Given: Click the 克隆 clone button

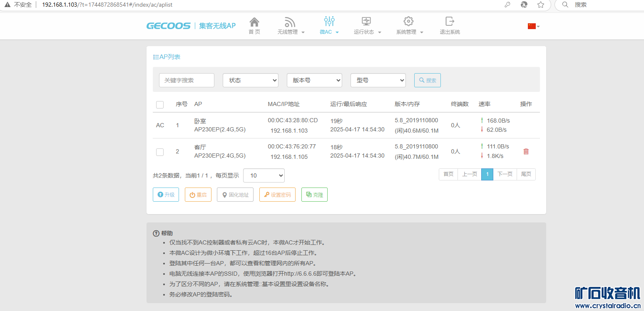Looking at the screenshot, I should 314,195.
